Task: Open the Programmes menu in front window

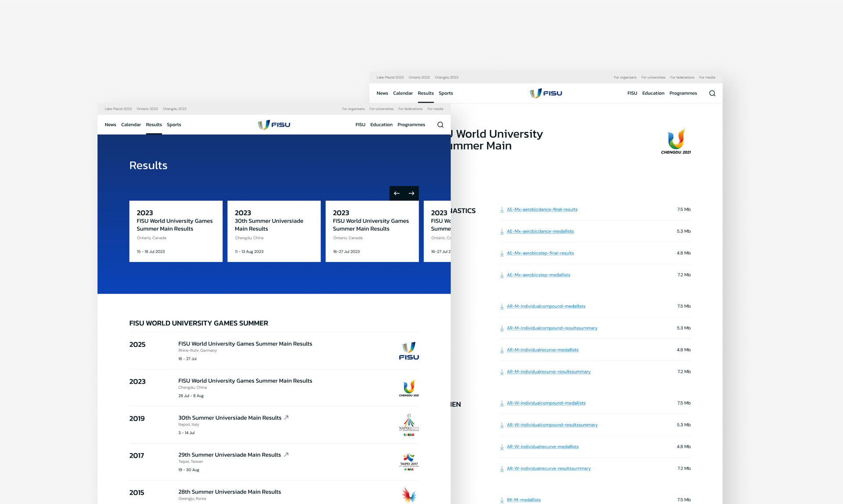Action: pyautogui.click(x=411, y=125)
